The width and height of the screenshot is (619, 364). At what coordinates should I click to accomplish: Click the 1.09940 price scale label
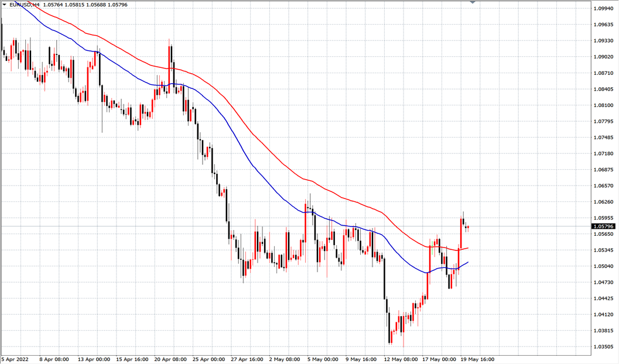[x=603, y=9]
